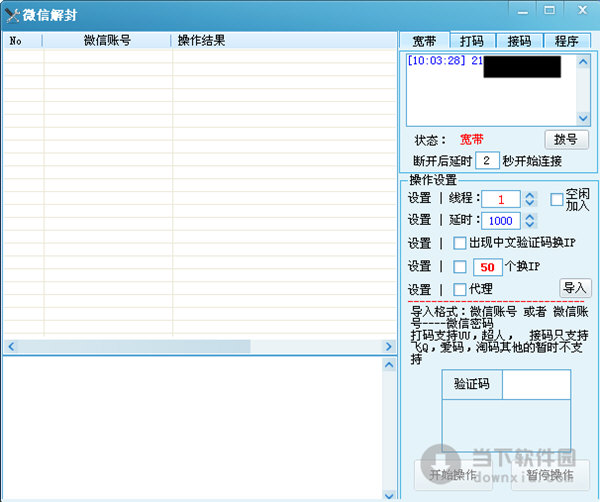The width and height of the screenshot is (600, 502).
Task: Open the 接码 tab
Action: (x=519, y=41)
